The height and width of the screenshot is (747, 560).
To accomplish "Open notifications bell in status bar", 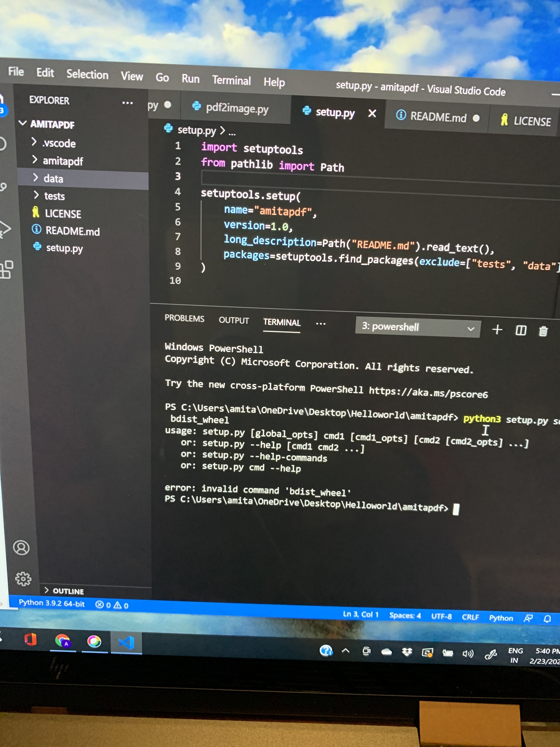I will tap(547, 618).
